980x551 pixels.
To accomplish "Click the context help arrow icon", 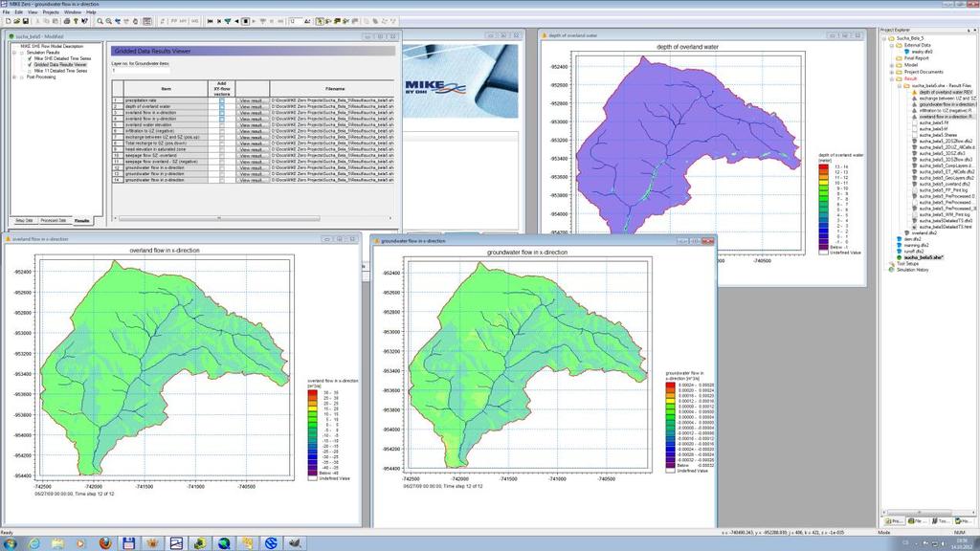I will 84,21.
